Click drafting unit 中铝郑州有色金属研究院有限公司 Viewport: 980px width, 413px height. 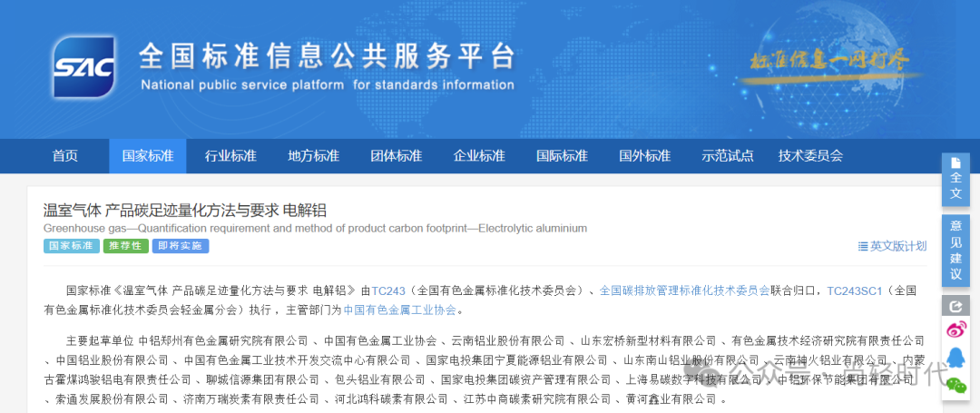(x=223, y=341)
